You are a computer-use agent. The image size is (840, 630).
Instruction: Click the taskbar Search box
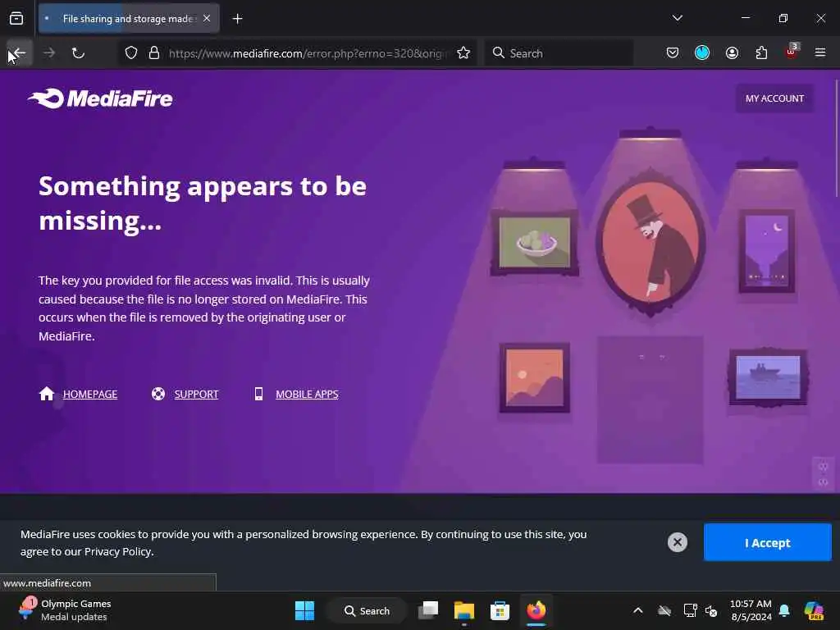[367, 610]
